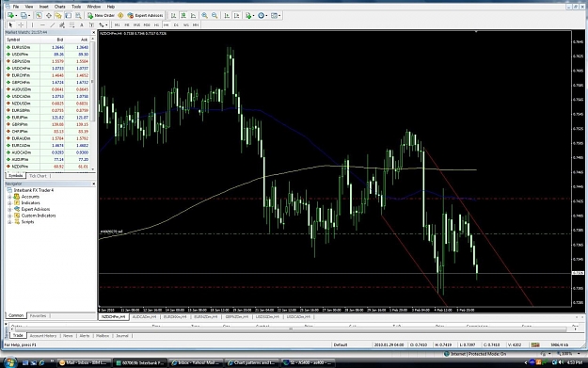Switch timeframe to M1
This screenshot has height=368, width=588.
pos(117,24)
